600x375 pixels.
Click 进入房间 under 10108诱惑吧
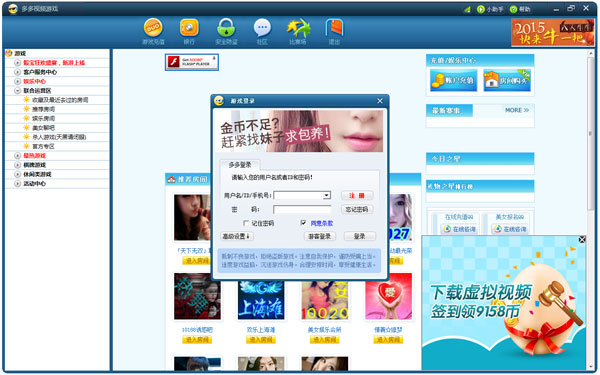click(197, 340)
